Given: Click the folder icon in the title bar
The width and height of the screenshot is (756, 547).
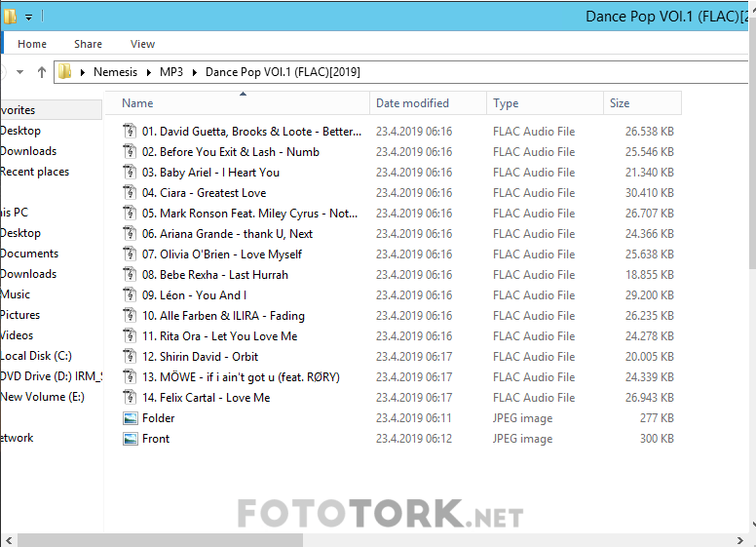Looking at the screenshot, I should pyautogui.click(x=10, y=17).
